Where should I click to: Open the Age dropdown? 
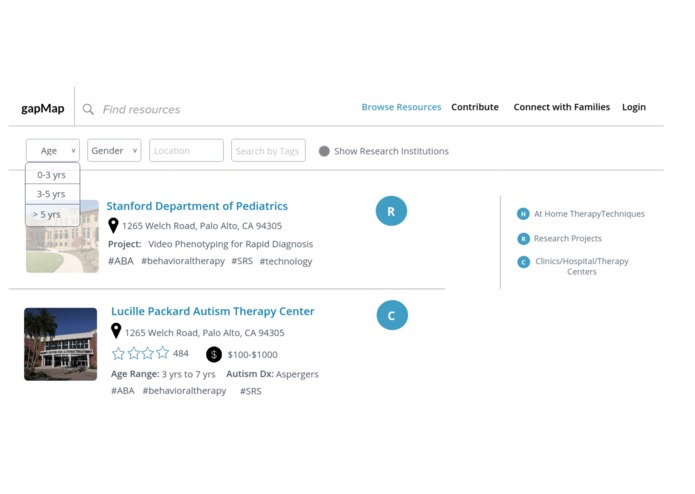(x=53, y=151)
